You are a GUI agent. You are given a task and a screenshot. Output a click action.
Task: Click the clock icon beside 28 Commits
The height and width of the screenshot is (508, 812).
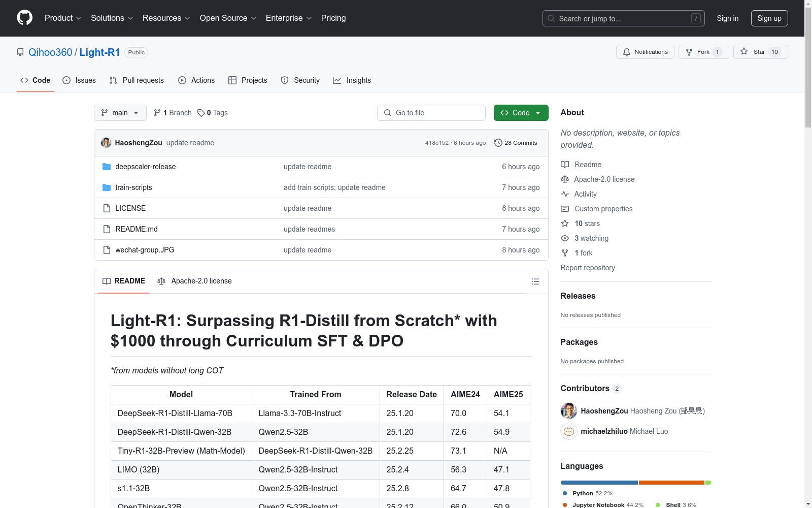click(x=498, y=143)
